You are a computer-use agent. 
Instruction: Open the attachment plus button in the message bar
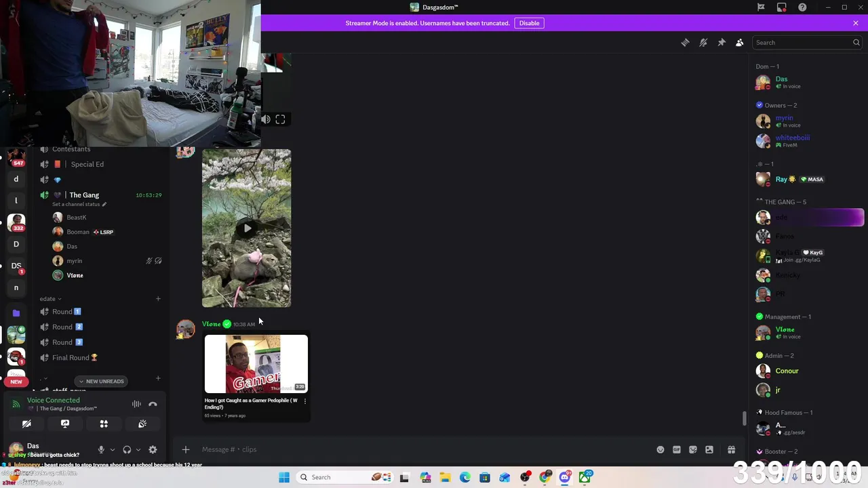tap(186, 449)
